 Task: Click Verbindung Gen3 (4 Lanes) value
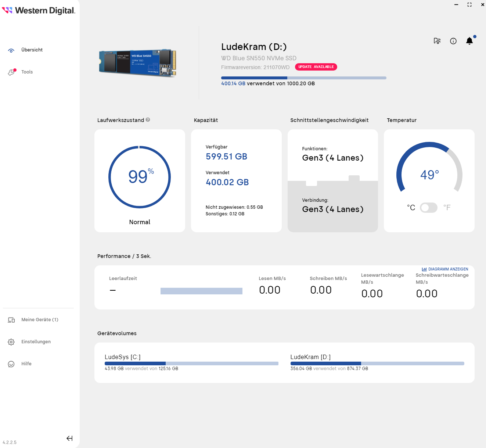(333, 209)
